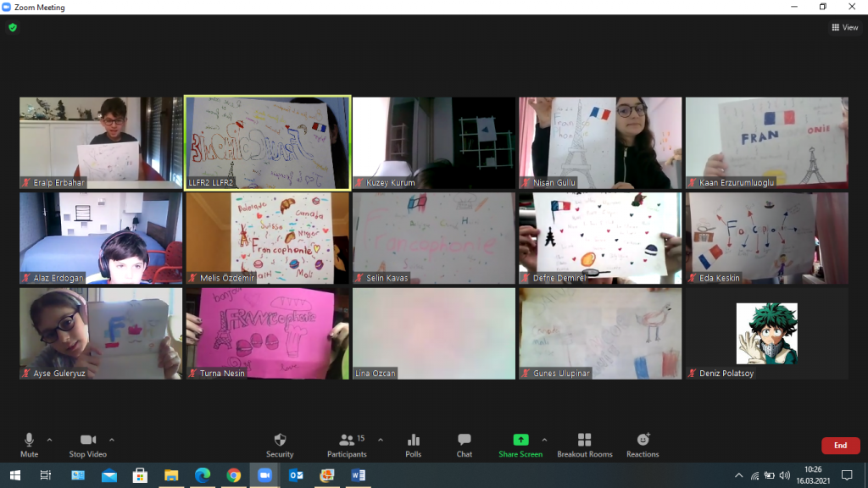Viewport: 868px width, 488px height.
Task: Expand video options arrow beside Stop Video
Action: [112, 440]
